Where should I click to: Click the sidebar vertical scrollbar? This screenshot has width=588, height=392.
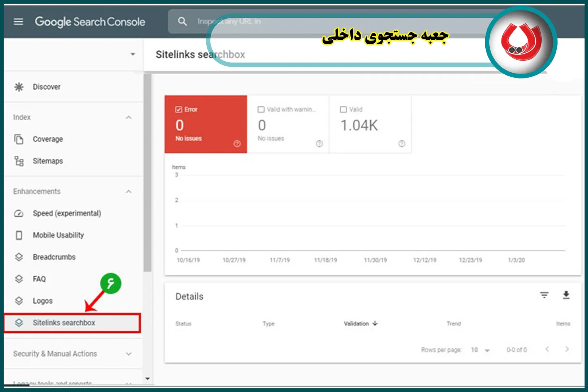(147, 173)
